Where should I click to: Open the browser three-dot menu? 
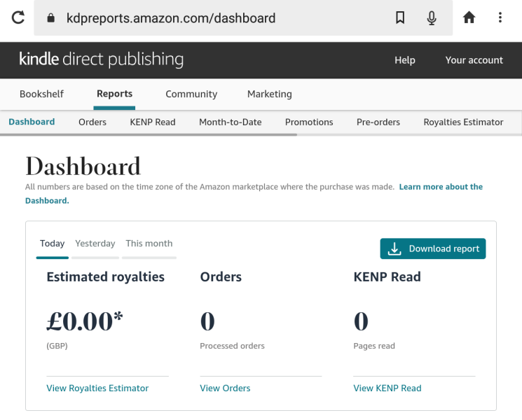click(500, 18)
